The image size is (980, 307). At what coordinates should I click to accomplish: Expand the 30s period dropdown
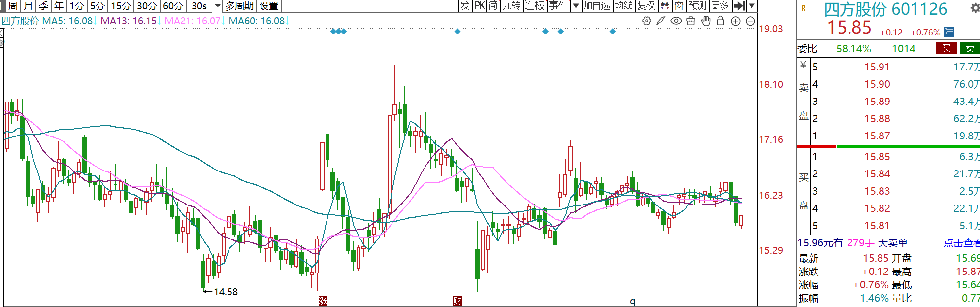218,6
